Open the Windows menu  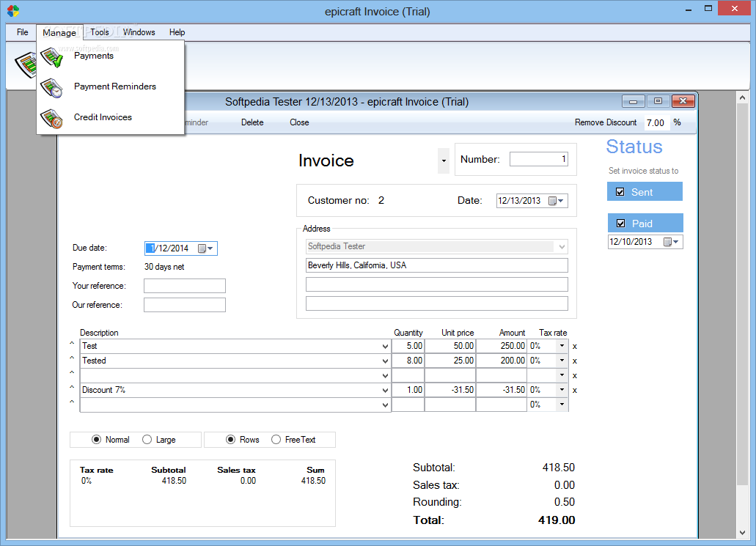tap(139, 32)
